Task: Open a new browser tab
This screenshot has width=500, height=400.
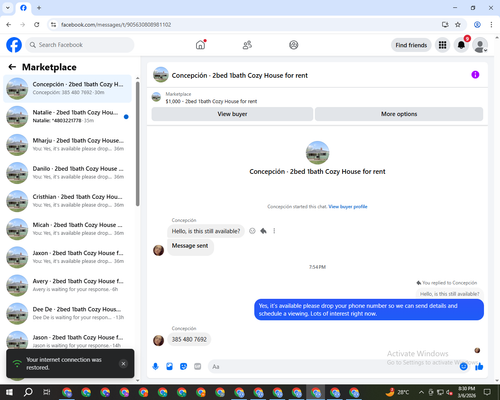Action: 39,8
